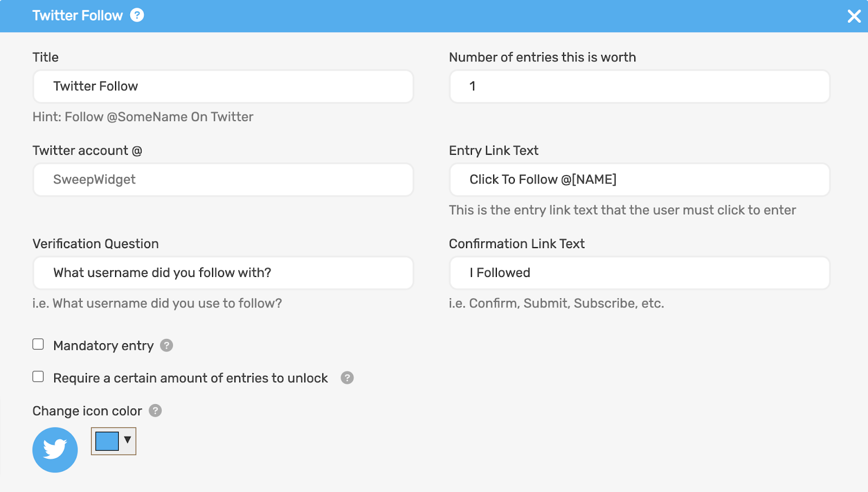Edit the Confirmation Link Text field

[639, 273]
